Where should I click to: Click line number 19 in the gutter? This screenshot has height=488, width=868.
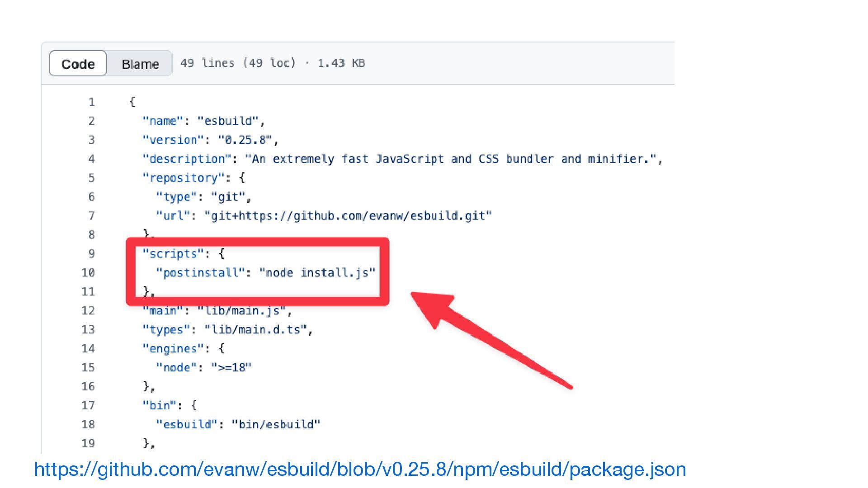(x=88, y=443)
